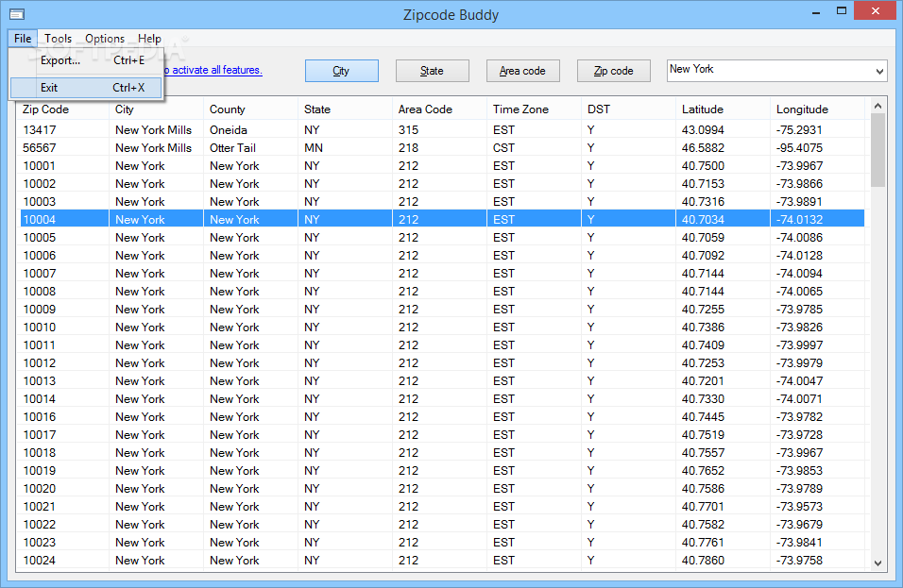Select zip code 10022 row

point(442,524)
